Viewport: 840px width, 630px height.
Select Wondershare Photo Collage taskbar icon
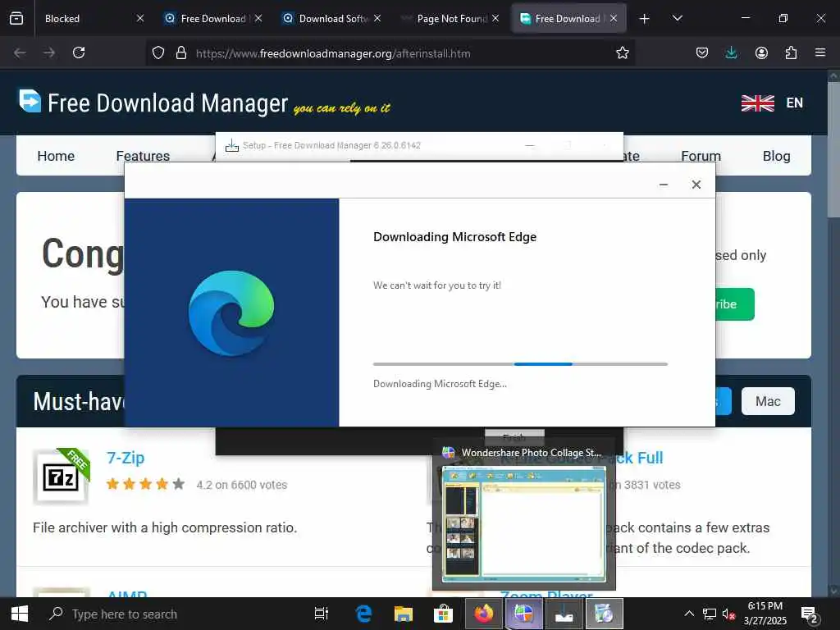(523, 614)
